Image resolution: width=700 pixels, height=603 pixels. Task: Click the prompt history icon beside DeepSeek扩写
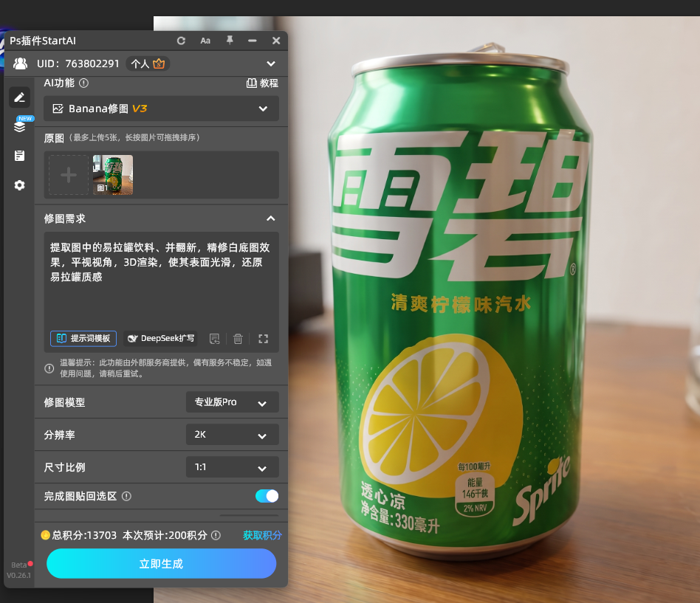coord(215,339)
